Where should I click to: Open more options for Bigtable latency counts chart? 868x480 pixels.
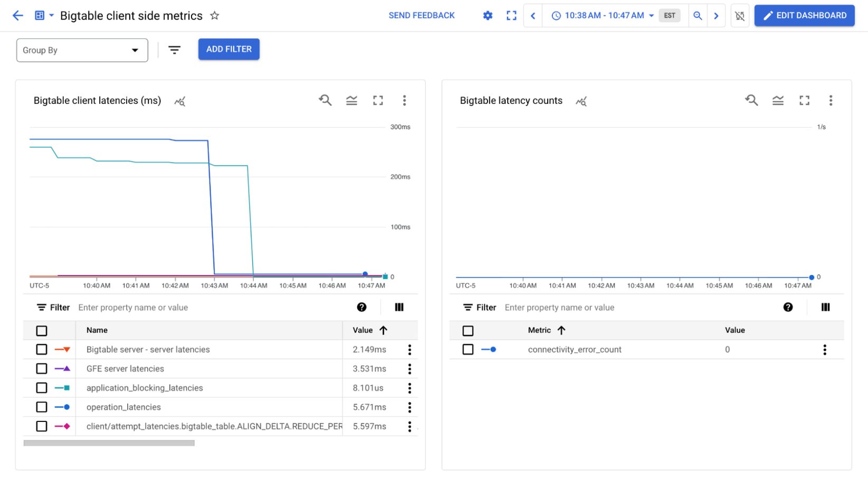[831, 100]
